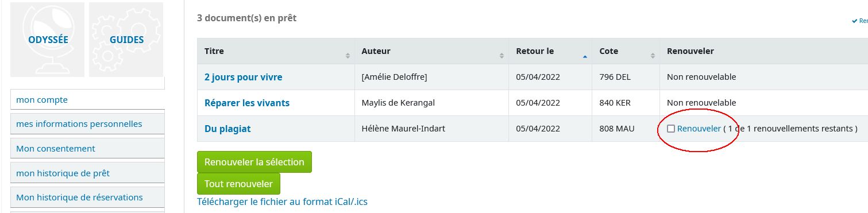
Task: Go to Mon consentement page
Action: [x=88, y=149]
